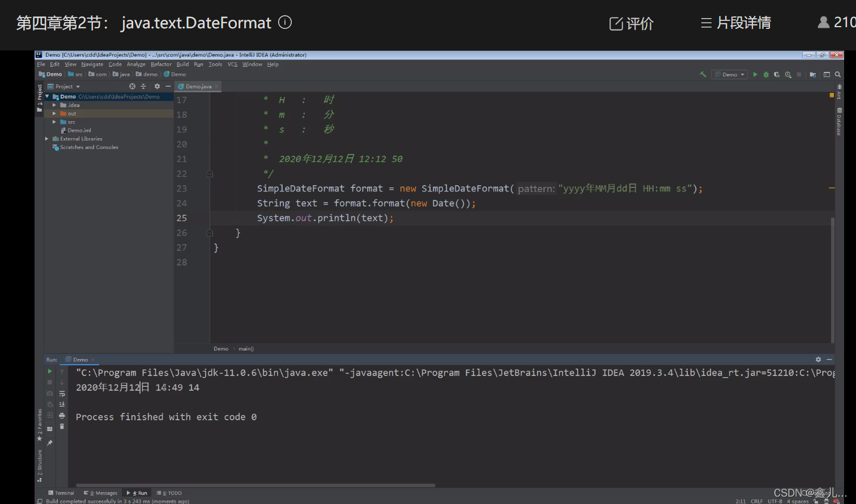856x504 pixels.
Task: Open the VCS menu
Action: (232, 65)
